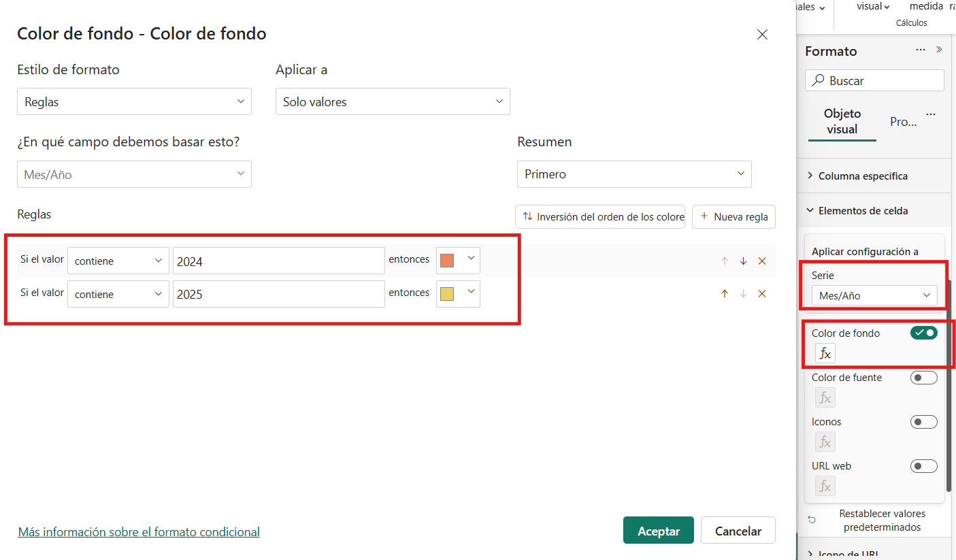Image resolution: width=956 pixels, height=560 pixels.
Task: Delete the 2025 rule with X icon
Action: point(762,294)
